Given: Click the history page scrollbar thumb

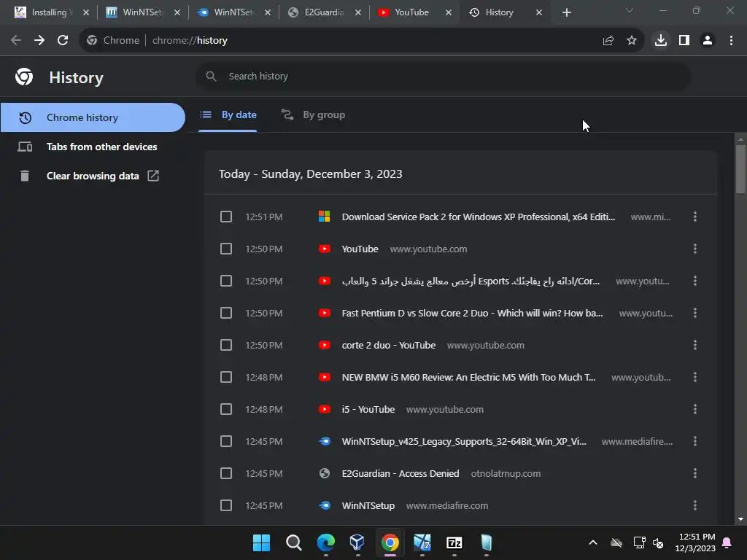Looking at the screenshot, I should [x=740, y=169].
